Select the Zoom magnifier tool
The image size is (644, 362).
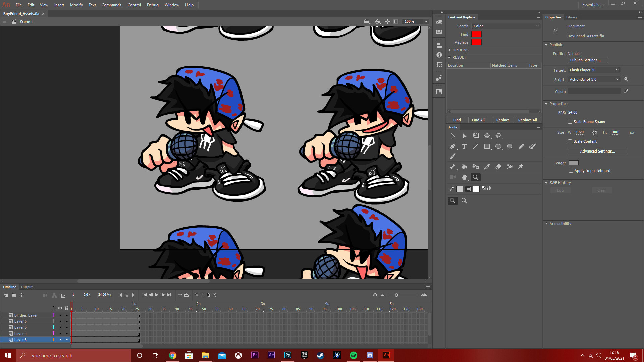pyautogui.click(x=476, y=177)
